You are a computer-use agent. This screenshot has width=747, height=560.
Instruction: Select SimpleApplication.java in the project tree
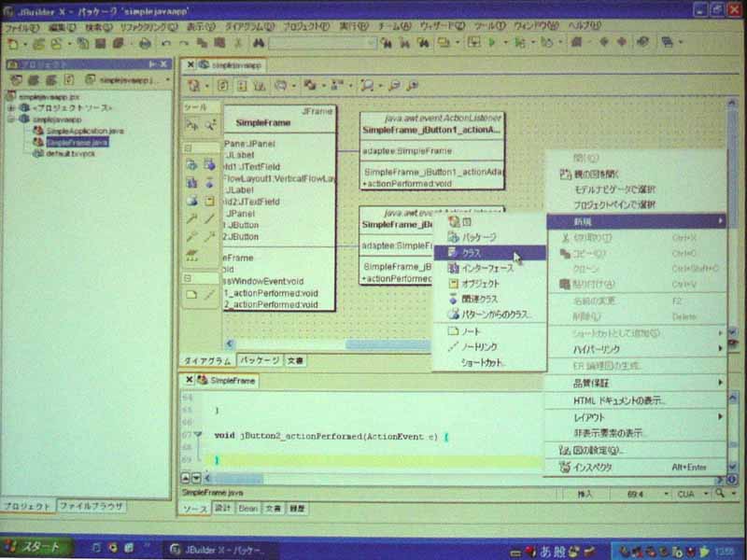[78, 131]
